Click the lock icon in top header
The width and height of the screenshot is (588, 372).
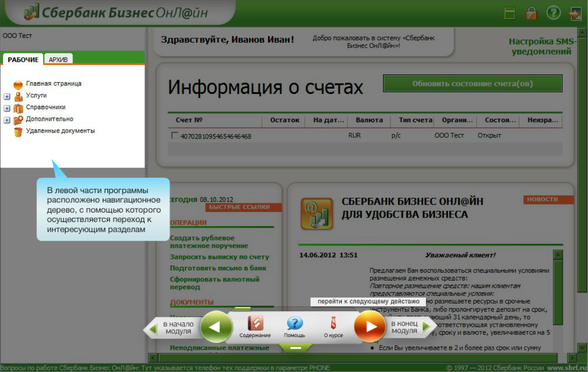point(532,13)
